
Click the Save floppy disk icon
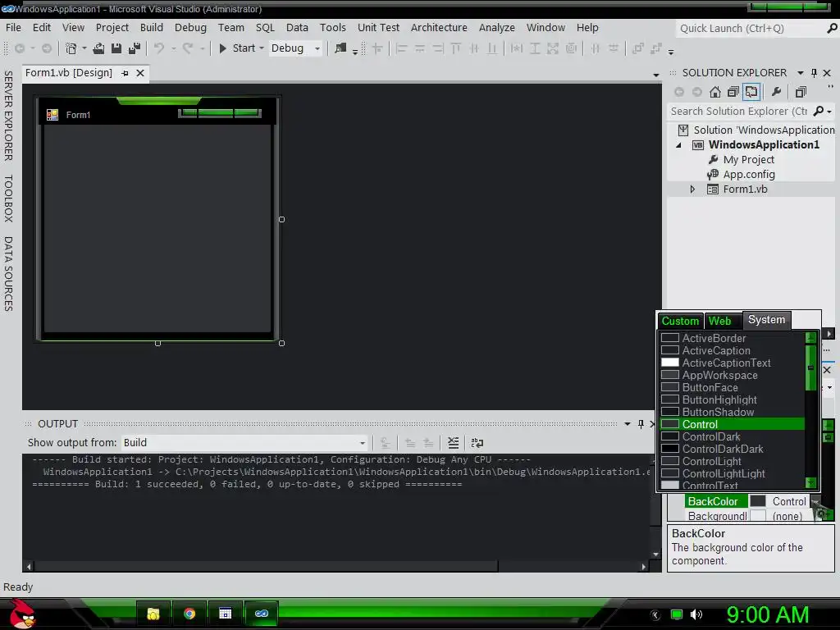click(116, 48)
